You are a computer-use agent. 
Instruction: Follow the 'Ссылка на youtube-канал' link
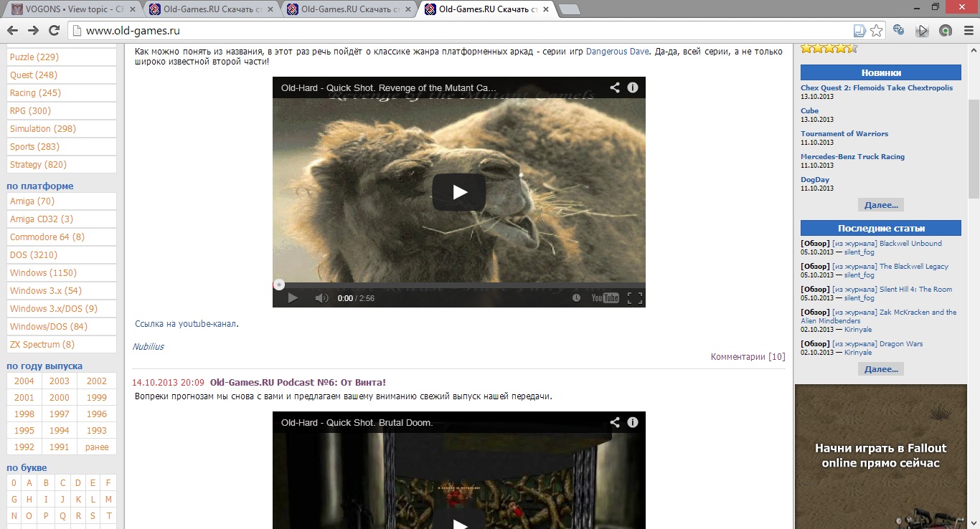(x=186, y=324)
